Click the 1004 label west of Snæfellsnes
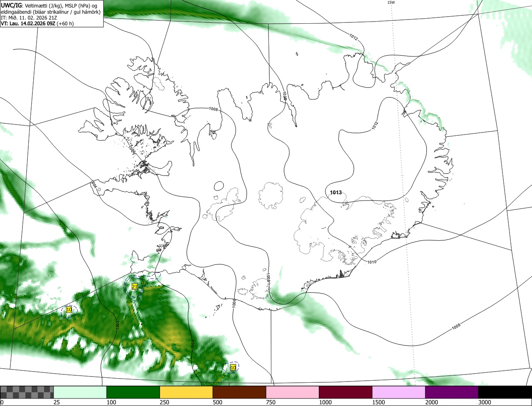This screenshot has height=406, width=532. 94,185
